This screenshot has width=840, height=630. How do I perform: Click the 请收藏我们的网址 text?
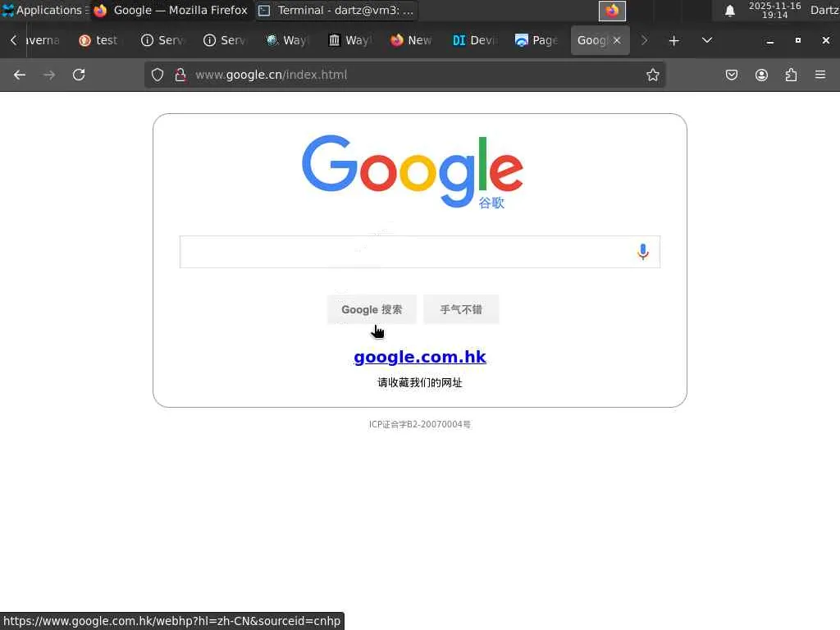420,382
